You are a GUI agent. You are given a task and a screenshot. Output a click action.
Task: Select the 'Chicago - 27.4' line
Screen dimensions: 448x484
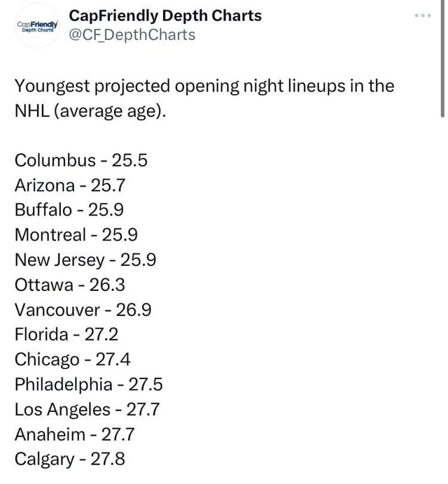(73, 360)
